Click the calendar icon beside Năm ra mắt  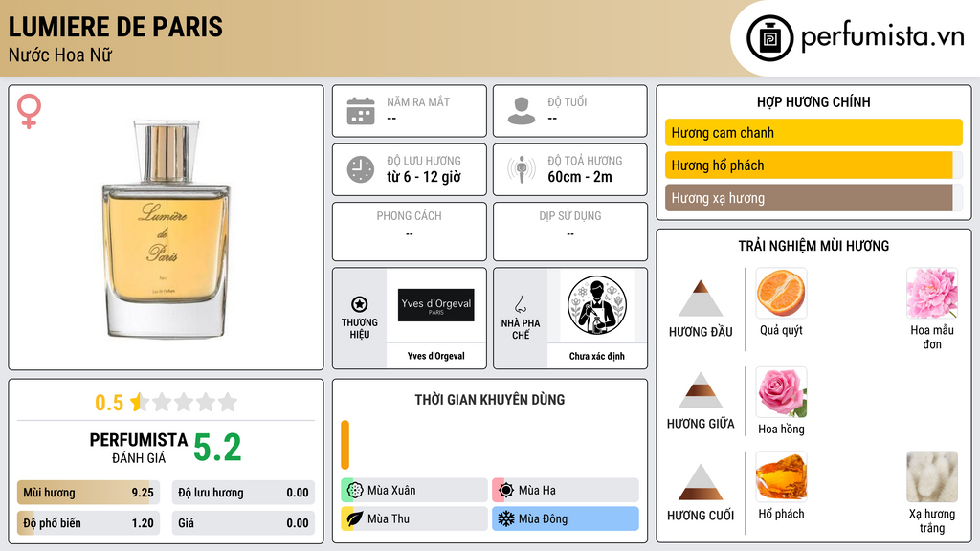(x=361, y=111)
